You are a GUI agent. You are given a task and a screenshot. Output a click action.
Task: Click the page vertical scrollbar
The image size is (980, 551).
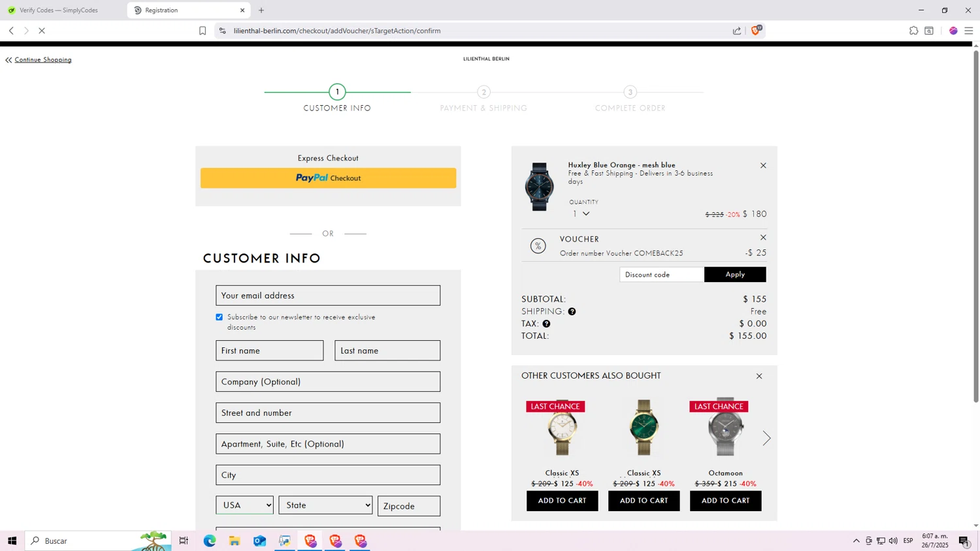[976, 226]
